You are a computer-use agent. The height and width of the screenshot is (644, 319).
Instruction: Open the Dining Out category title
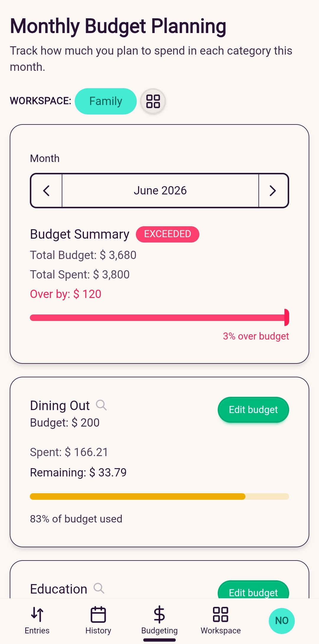tap(60, 405)
